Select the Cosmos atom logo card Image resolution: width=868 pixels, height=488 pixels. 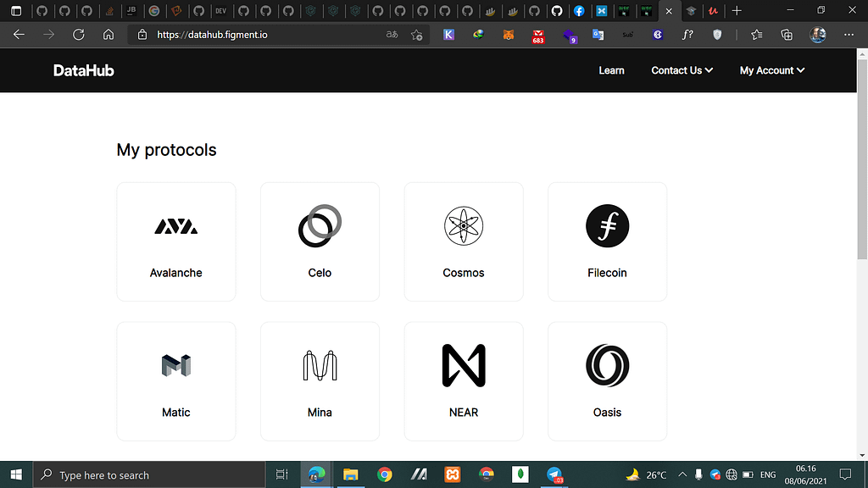click(464, 241)
